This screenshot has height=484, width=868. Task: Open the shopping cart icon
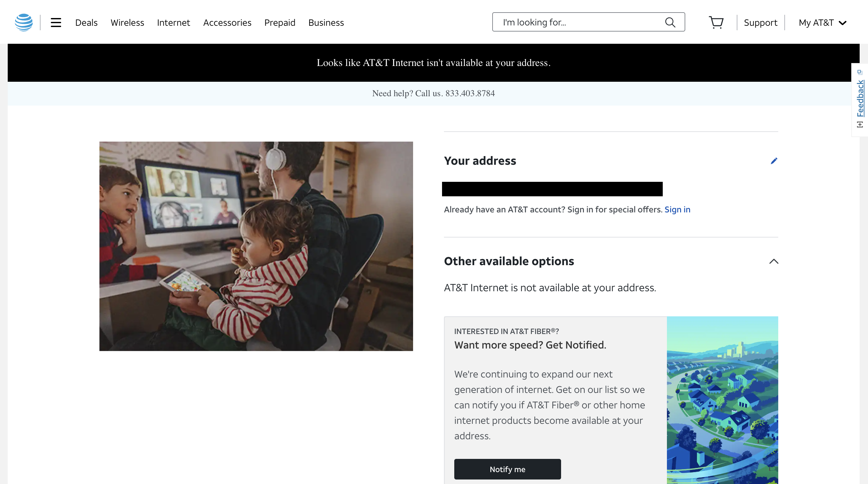pos(716,23)
